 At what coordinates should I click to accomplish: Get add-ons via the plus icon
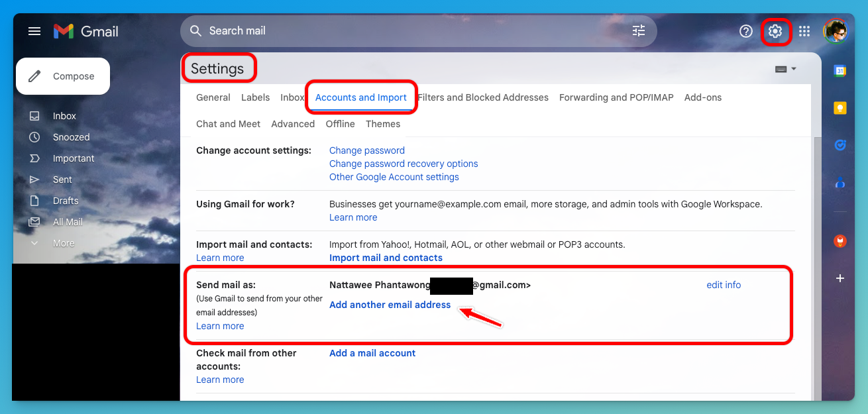point(840,278)
